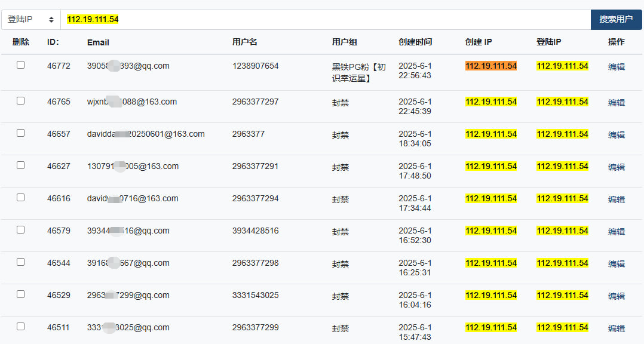Open 编辑 link for ID 46579
Viewport: 644px width, 344px height.
click(x=617, y=232)
